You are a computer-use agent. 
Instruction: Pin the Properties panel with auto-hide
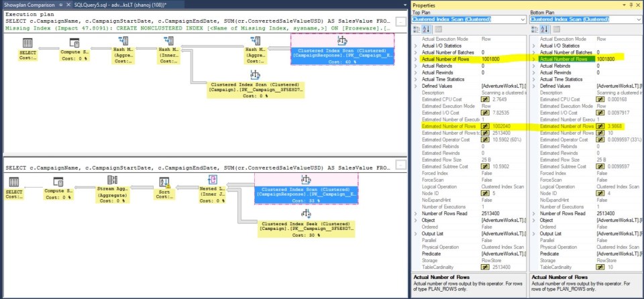click(629, 5)
